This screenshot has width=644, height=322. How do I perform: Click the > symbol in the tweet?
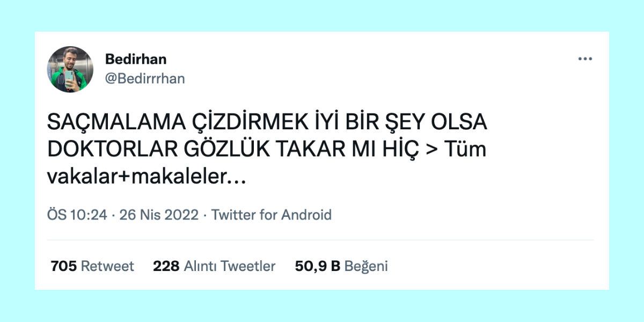431,150
